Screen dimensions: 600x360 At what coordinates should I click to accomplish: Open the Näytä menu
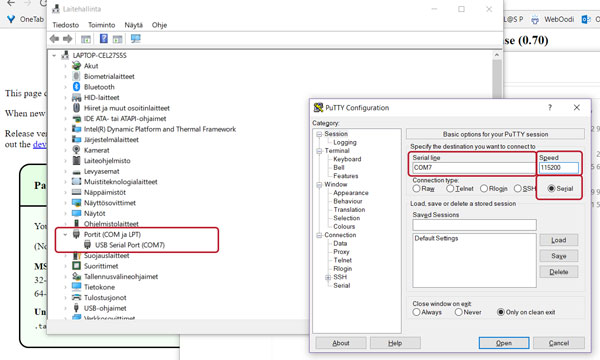click(x=134, y=25)
